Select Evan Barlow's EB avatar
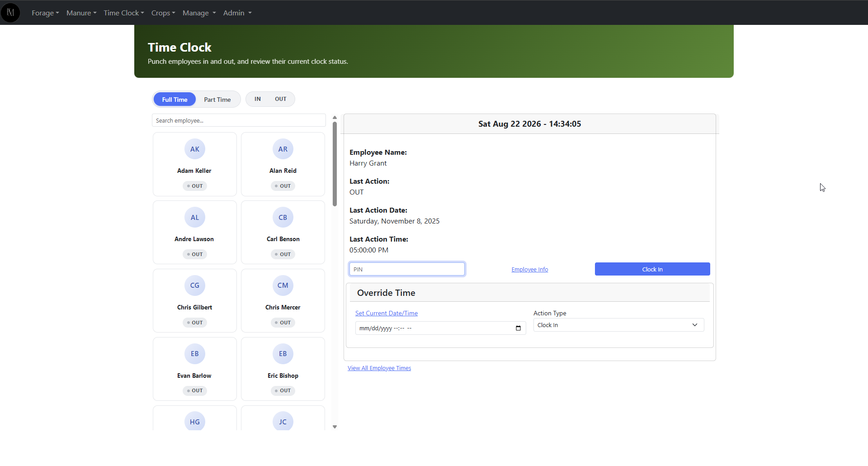 pyautogui.click(x=195, y=354)
